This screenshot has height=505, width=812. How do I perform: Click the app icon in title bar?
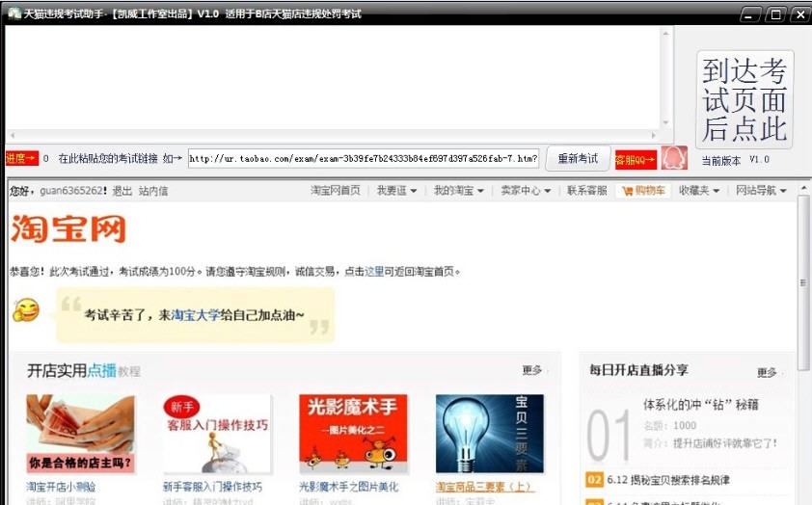[x=14, y=13]
